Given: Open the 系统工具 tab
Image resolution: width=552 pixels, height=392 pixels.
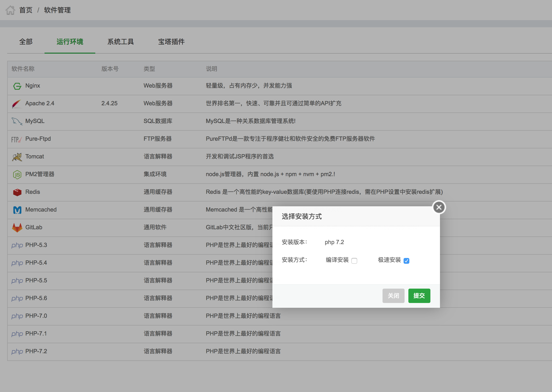Looking at the screenshot, I should coord(121,42).
